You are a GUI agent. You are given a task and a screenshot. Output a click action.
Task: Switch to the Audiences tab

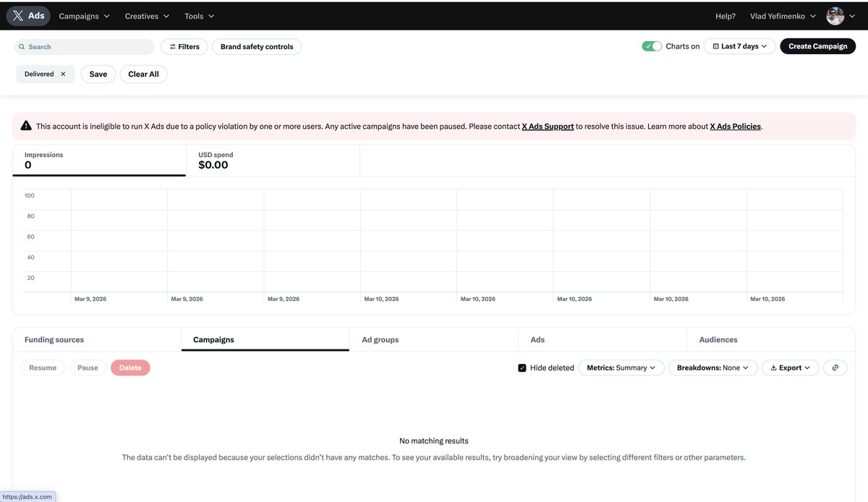point(771,339)
